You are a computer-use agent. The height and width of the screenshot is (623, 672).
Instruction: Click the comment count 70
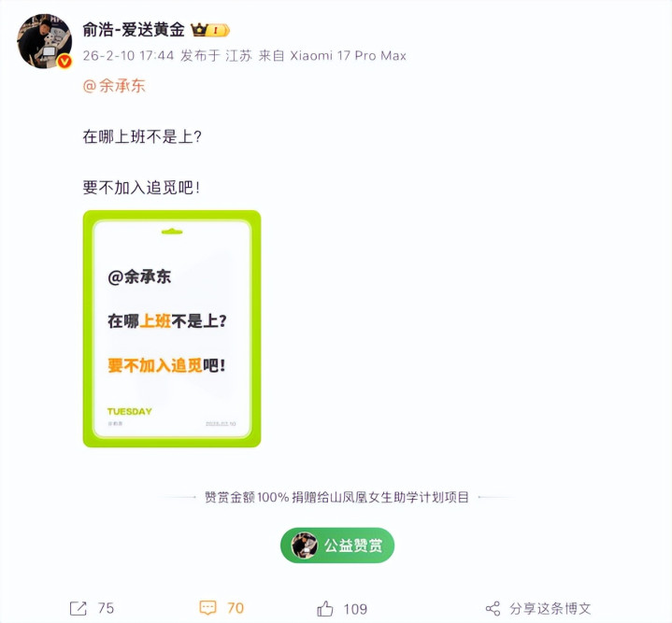click(236, 608)
